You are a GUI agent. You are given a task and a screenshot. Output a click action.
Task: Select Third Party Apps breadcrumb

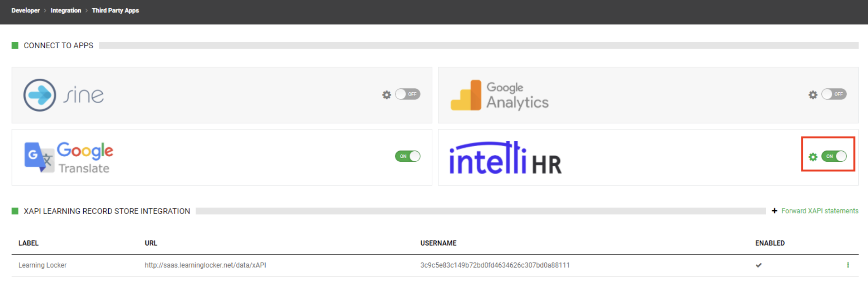click(x=115, y=11)
